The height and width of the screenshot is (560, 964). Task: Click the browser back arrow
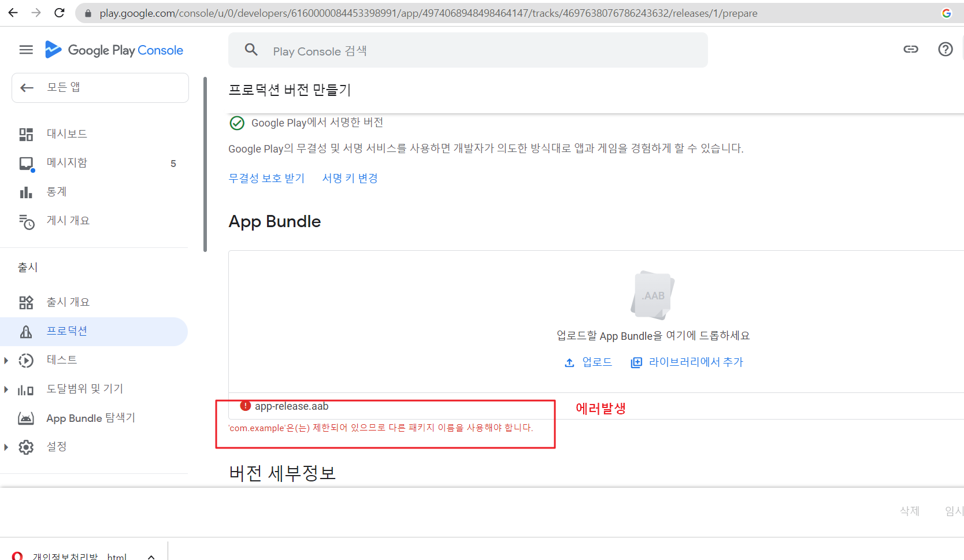13,13
